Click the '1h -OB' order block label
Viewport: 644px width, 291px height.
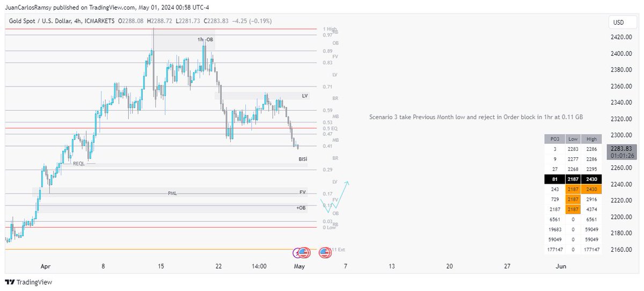(x=205, y=40)
